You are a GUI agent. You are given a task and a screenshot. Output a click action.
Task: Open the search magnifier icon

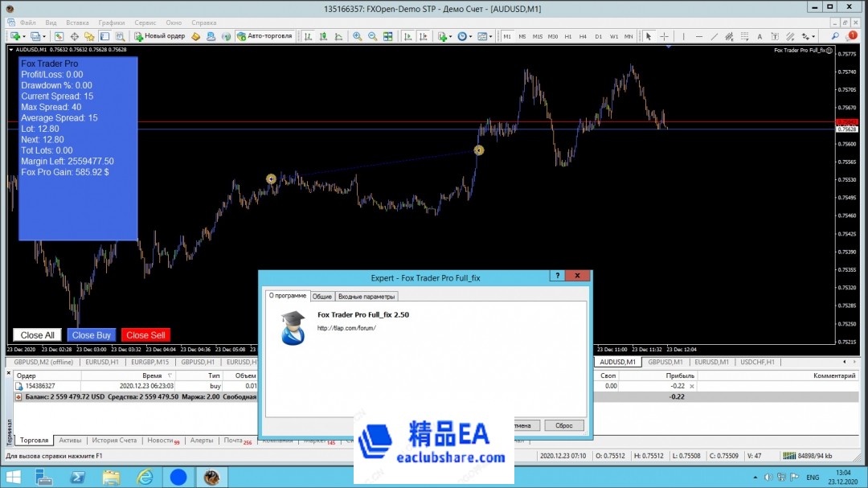point(836,36)
